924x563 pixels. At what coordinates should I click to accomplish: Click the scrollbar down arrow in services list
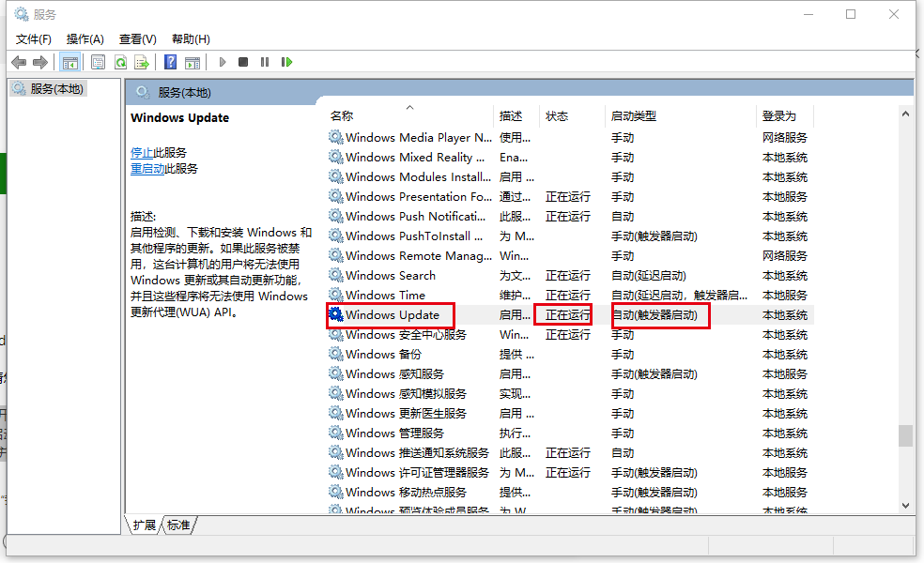click(x=906, y=505)
